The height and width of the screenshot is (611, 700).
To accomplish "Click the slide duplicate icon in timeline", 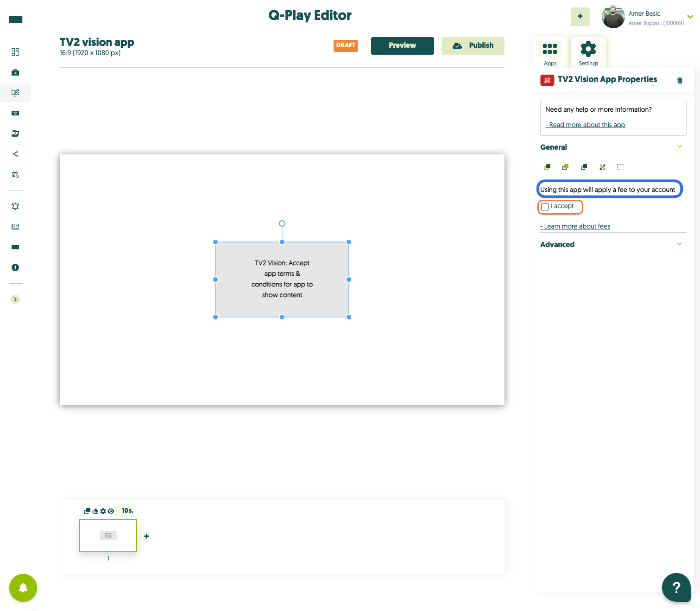I will 87,511.
